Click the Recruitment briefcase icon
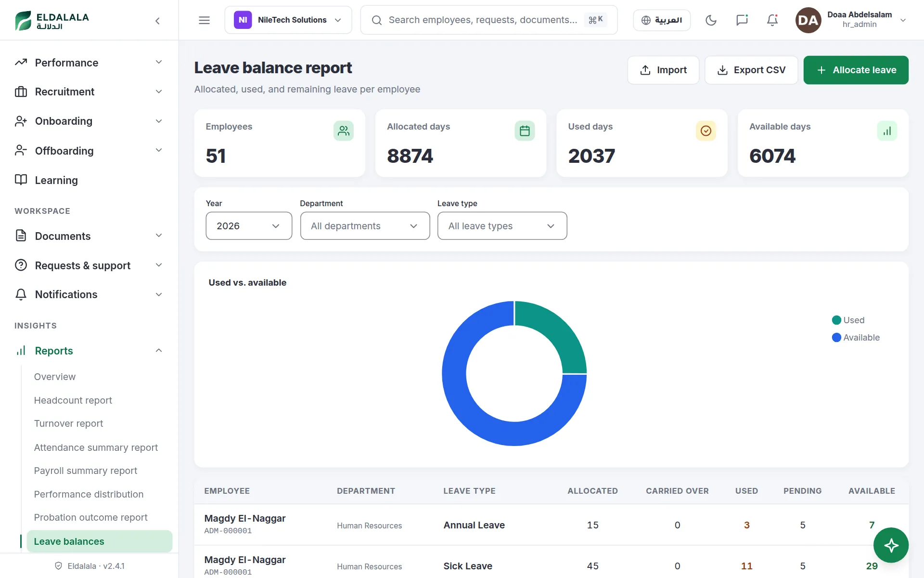 pos(21,92)
